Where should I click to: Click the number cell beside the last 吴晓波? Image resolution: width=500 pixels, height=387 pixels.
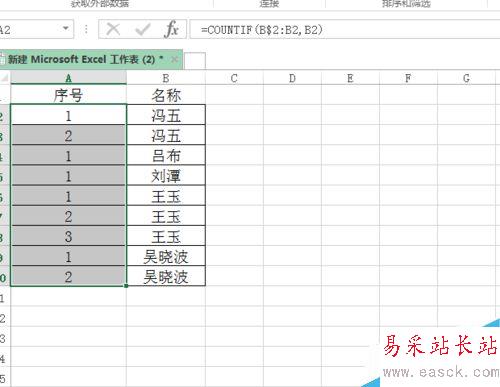pyautogui.click(x=68, y=276)
